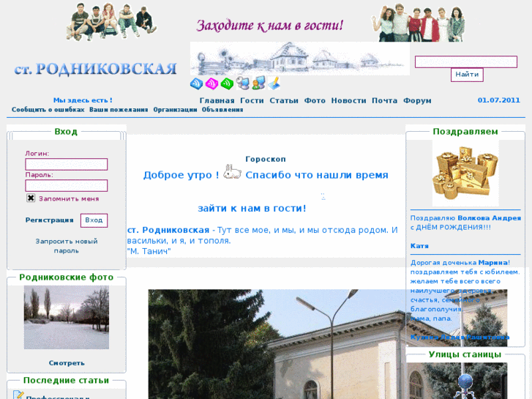Click the Последние статьи block heading
This screenshot has height=399, width=532.
pyautogui.click(x=66, y=380)
